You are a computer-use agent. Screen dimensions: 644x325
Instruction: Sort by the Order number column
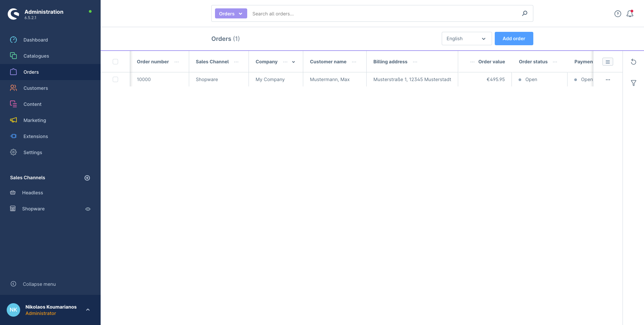pyautogui.click(x=153, y=62)
